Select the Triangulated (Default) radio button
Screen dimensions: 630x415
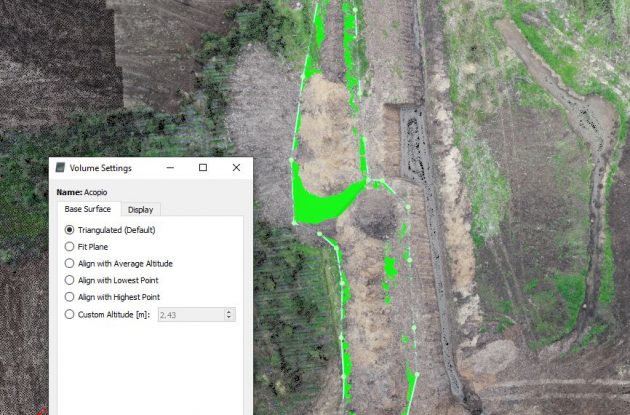69,229
